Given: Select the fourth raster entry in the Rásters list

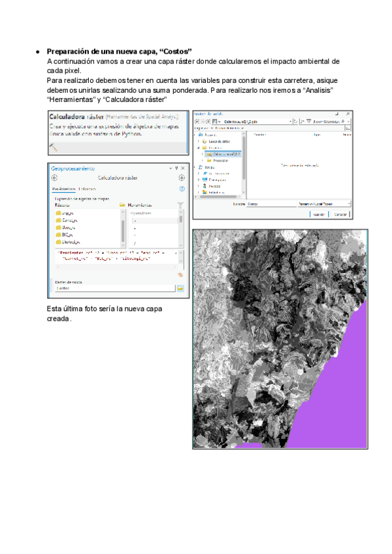Looking at the screenshot, I should [64, 235].
